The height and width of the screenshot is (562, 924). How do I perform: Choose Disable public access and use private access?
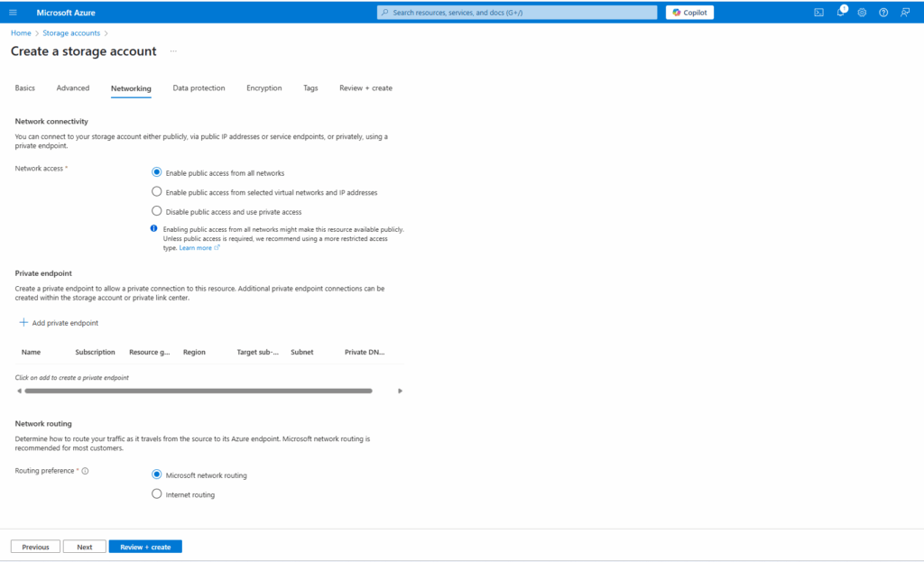point(157,211)
